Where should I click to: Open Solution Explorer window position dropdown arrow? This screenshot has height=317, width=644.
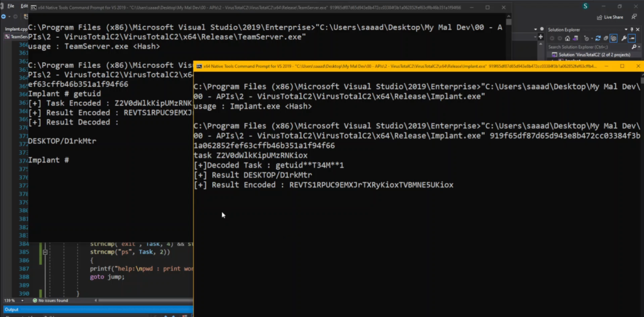[626, 30]
